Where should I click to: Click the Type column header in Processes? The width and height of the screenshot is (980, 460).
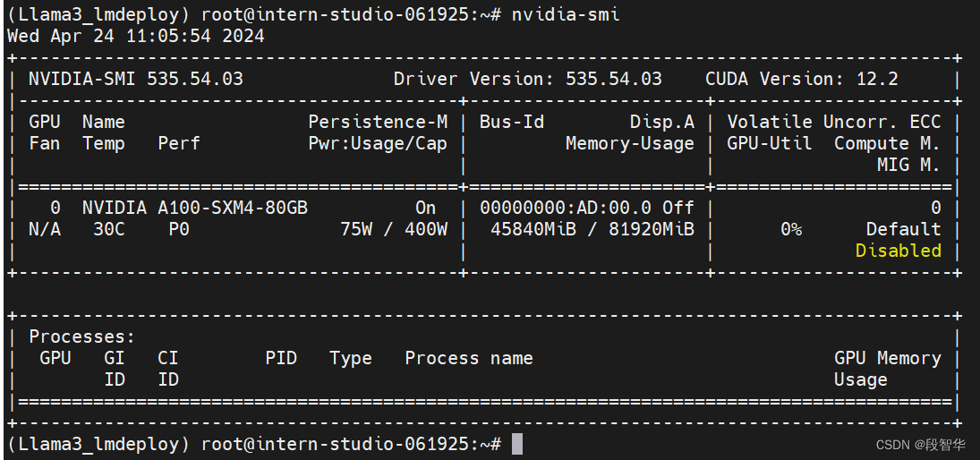[351, 358]
